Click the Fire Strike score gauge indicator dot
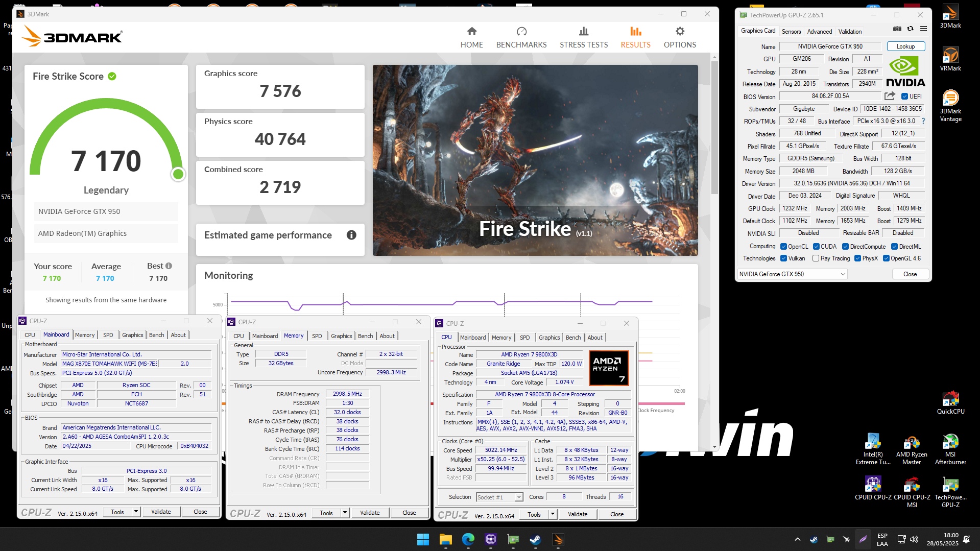 click(178, 174)
